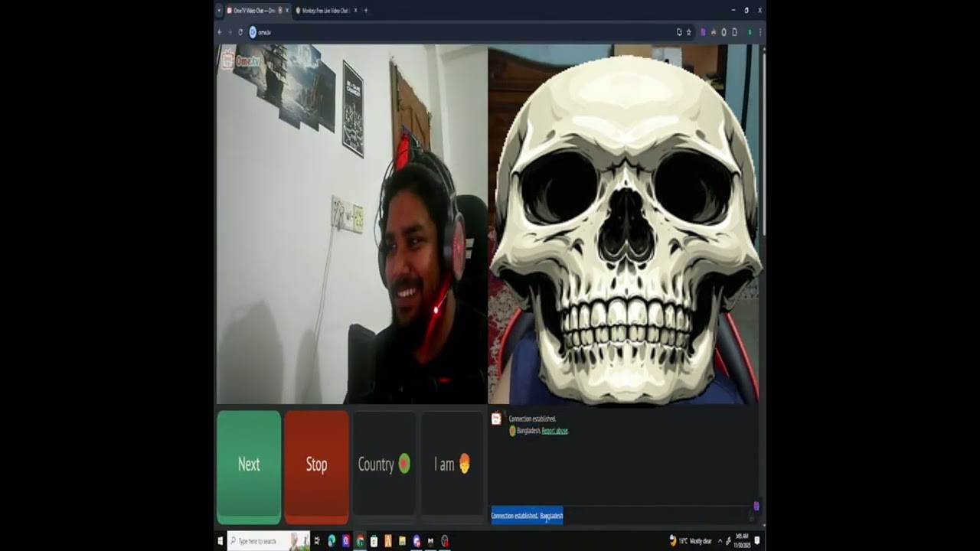Click the Report abuse link
The width and height of the screenshot is (980, 551).
554,431
